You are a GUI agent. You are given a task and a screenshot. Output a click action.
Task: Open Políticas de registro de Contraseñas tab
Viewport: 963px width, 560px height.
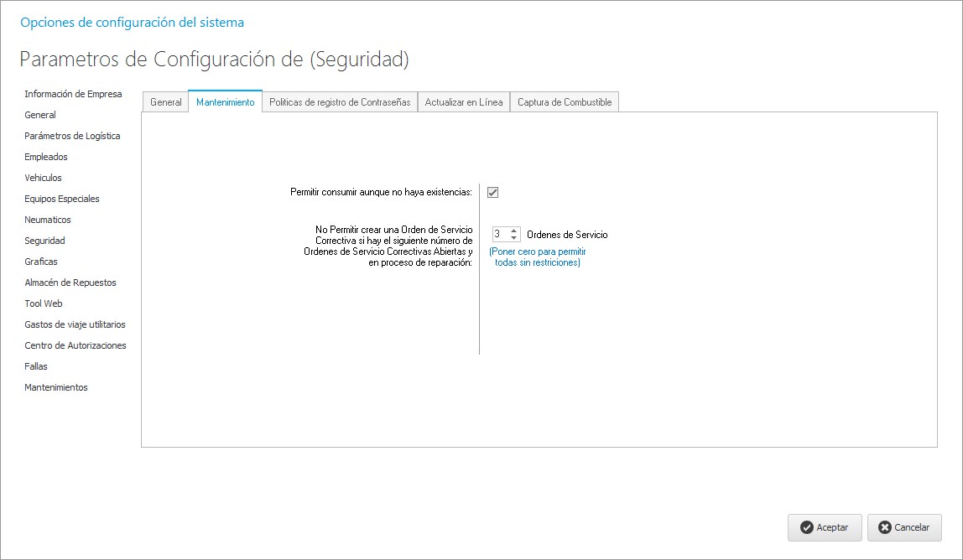tap(340, 102)
